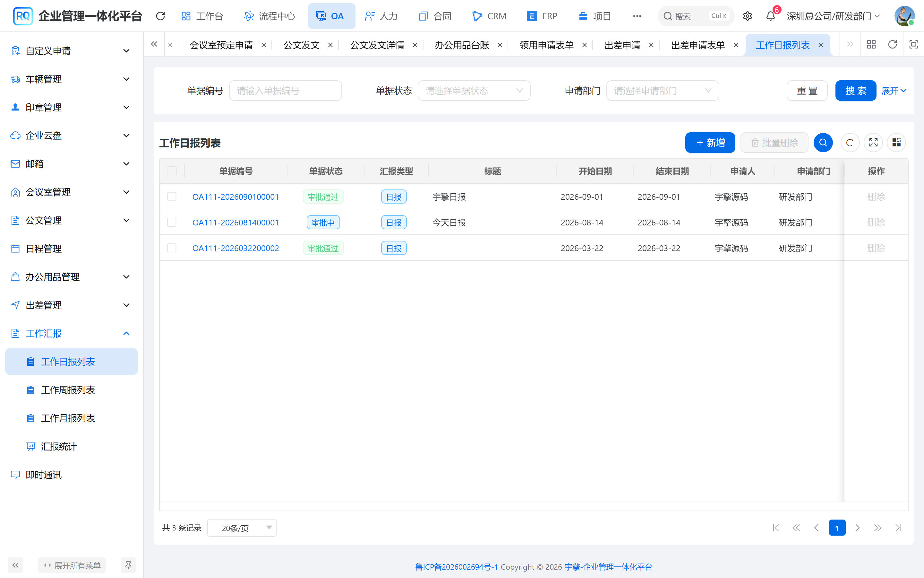Reload current tab via tab bar refresh icon
The image size is (924, 578).
click(892, 45)
